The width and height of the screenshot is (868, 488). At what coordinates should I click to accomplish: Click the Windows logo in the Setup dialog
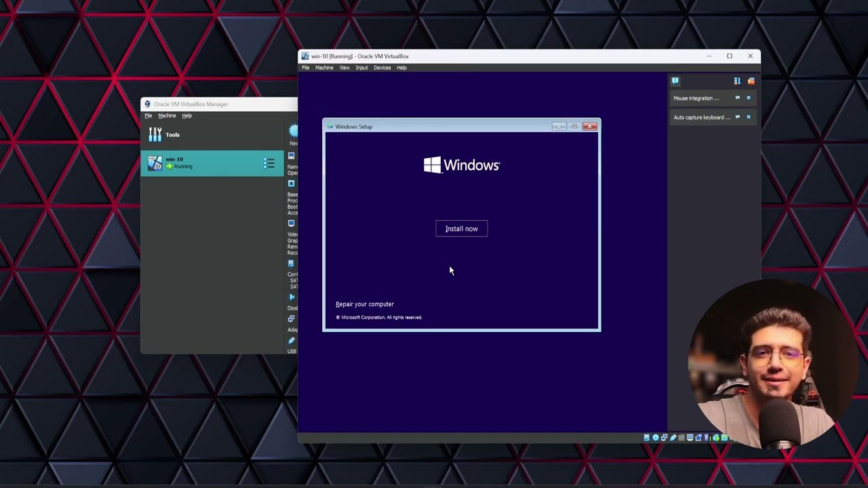coord(462,165)
